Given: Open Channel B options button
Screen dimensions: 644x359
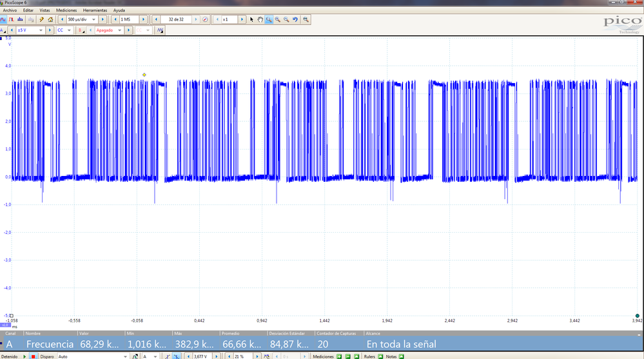Looking at the screenshot, I should click(x=81, y=30).
